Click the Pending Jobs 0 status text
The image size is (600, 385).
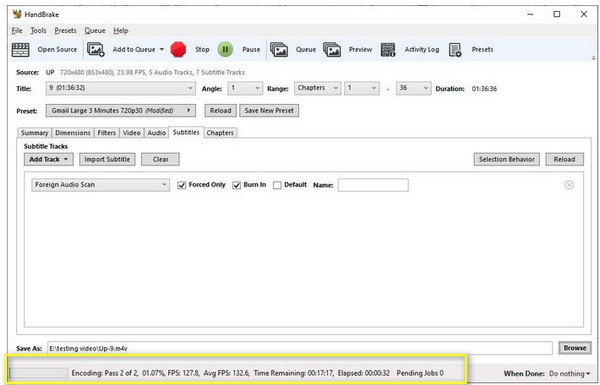coord(420,373)
